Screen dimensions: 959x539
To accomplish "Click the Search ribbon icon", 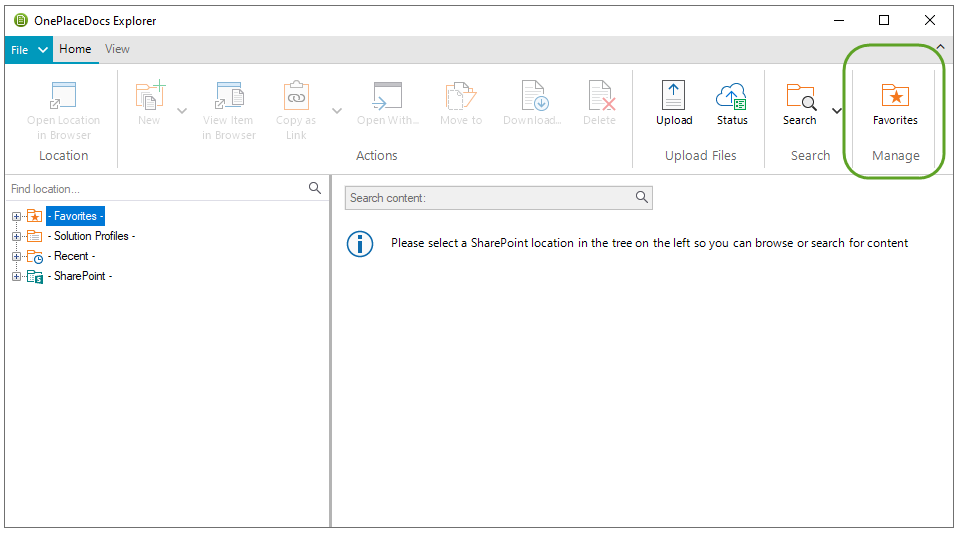I will (x=801, y=97).
